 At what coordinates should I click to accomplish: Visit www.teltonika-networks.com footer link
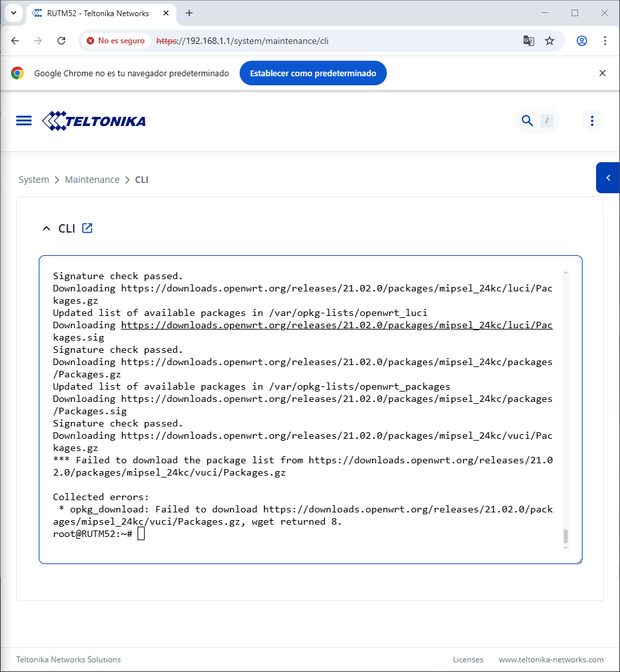[551, 660]
